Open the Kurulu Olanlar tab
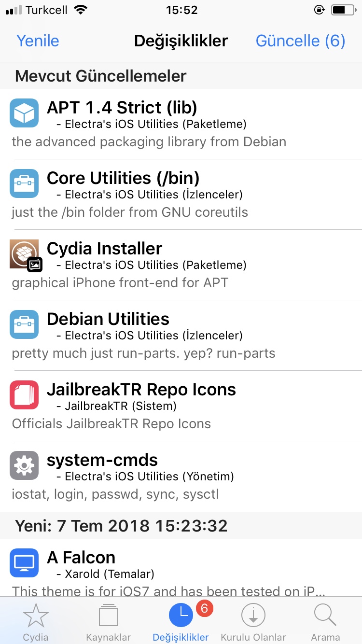The width and height of the screenshot is (362, 644). (x=253, y=623)
